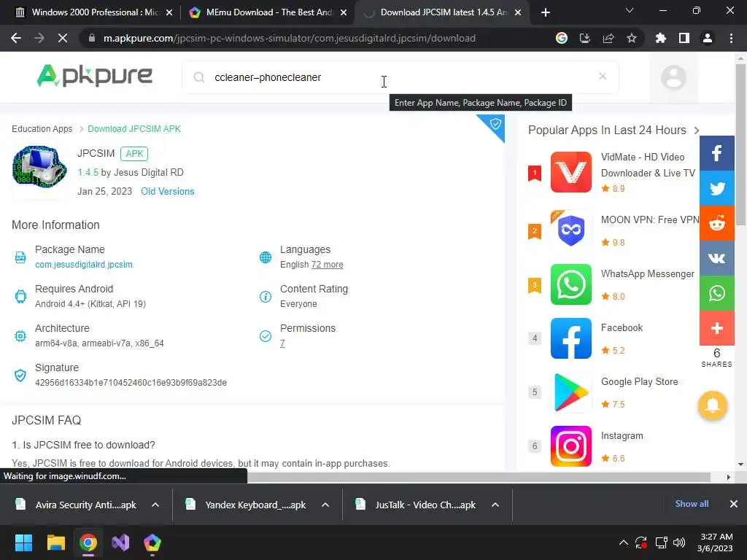Click the vertical page scrollbar
Screen dimensions: 747x560
point(740,144)
